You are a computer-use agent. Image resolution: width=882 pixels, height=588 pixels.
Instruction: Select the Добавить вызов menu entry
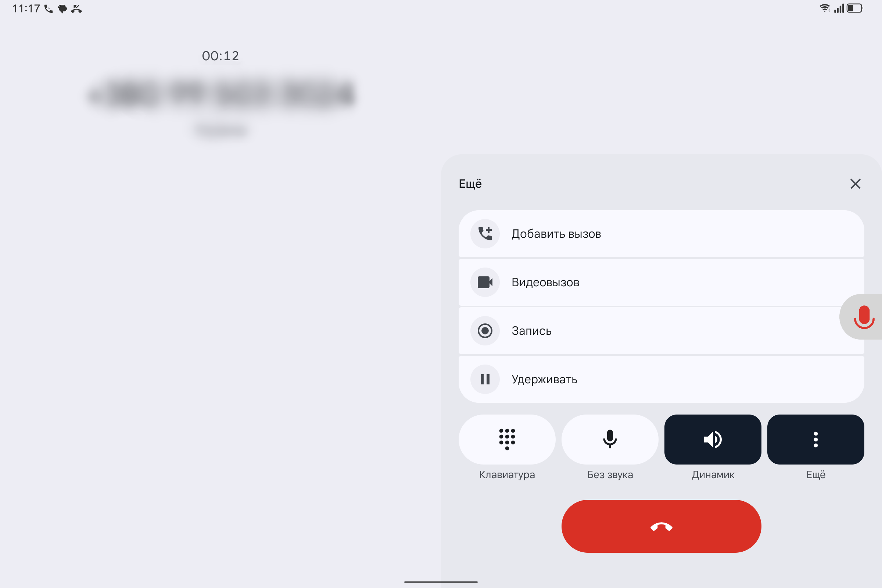pyautogui.click(x=661, y=234)
